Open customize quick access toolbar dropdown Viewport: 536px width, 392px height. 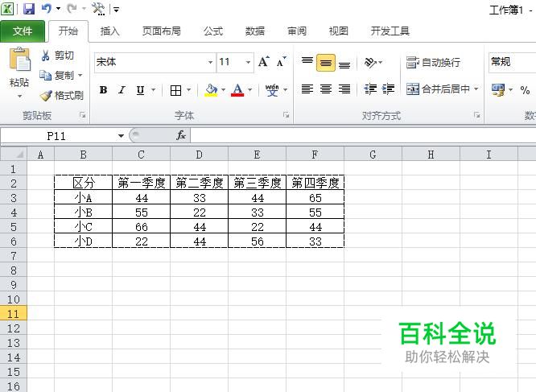click(x=116, y=10)
